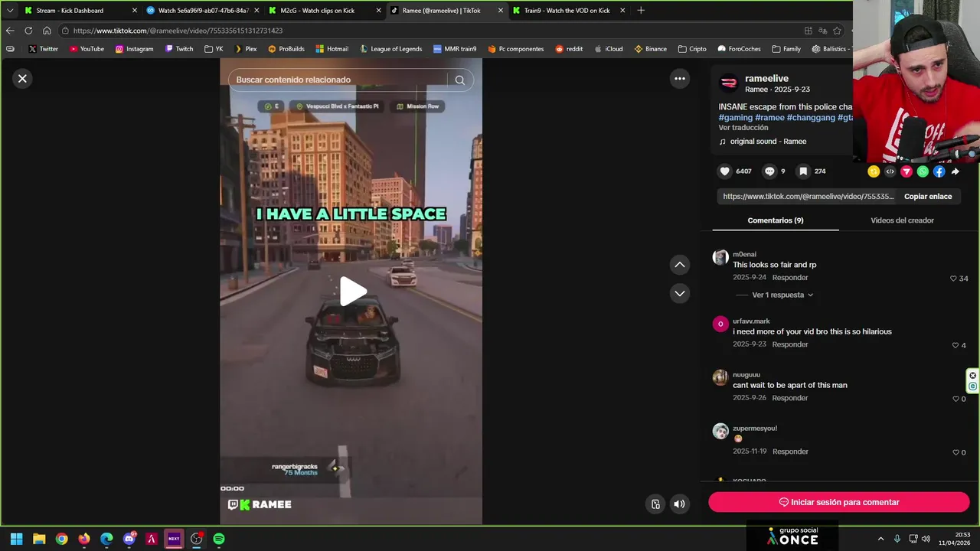Click the 'Copiar enlace' button
This screenshot has height=551, width=980.
coord(928,197)
